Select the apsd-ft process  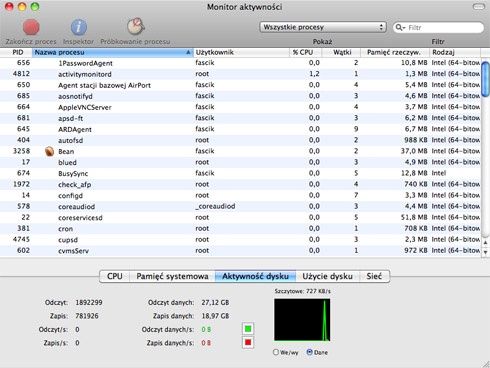point(240,118)
